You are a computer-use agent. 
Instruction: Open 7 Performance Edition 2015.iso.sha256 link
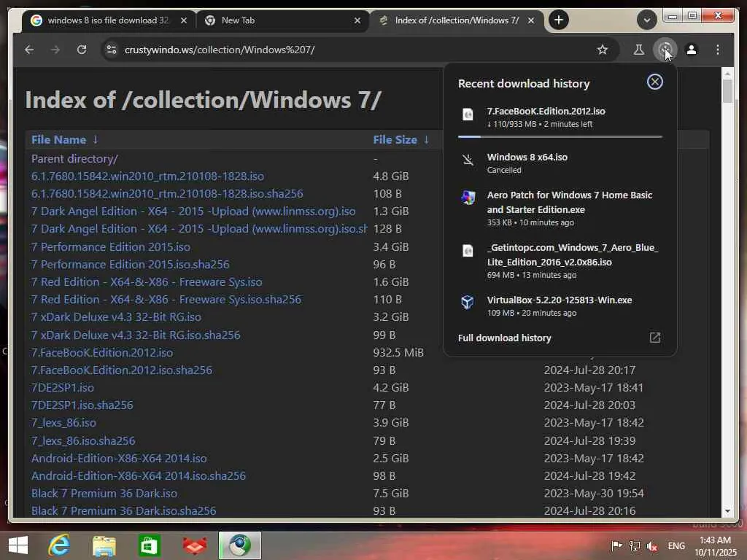pos(131,264)
